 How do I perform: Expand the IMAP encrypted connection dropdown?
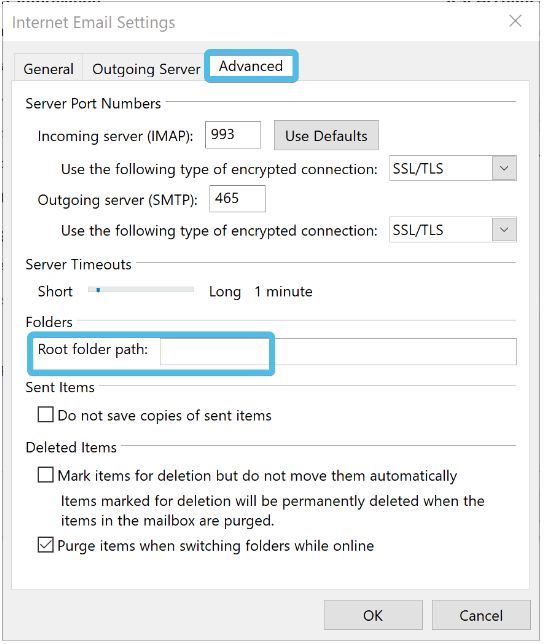click(x=504, y=168)
